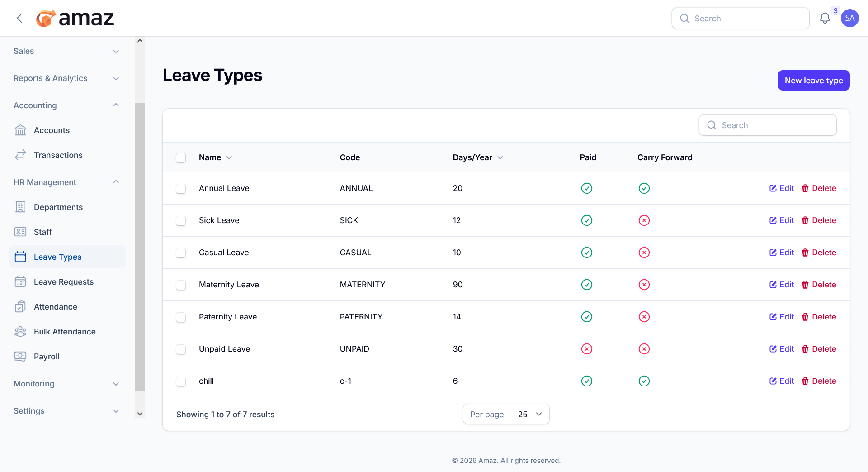This screenshot has height=472, width=868.
Task: Click the Transactions arrows icon
Action: tap(20, 155)
